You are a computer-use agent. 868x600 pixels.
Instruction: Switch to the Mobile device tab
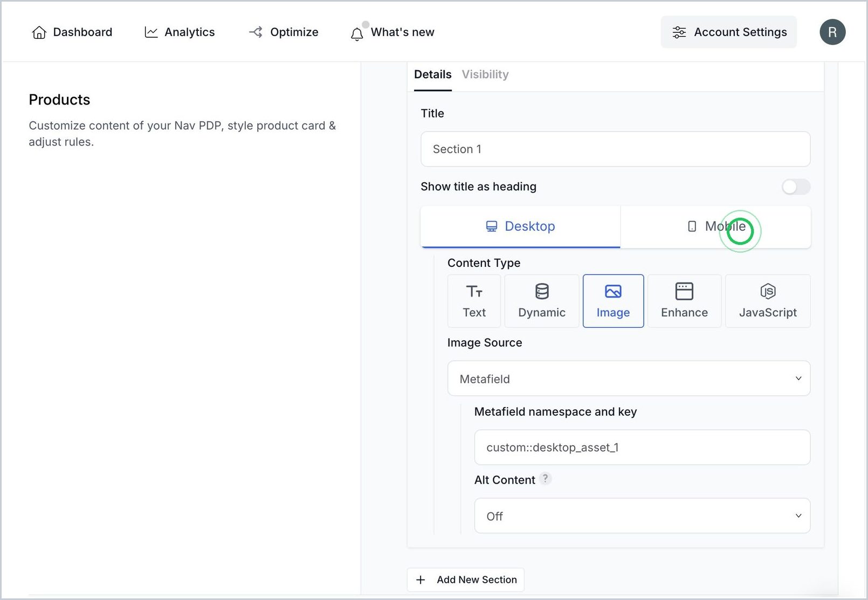coord(715,226)
